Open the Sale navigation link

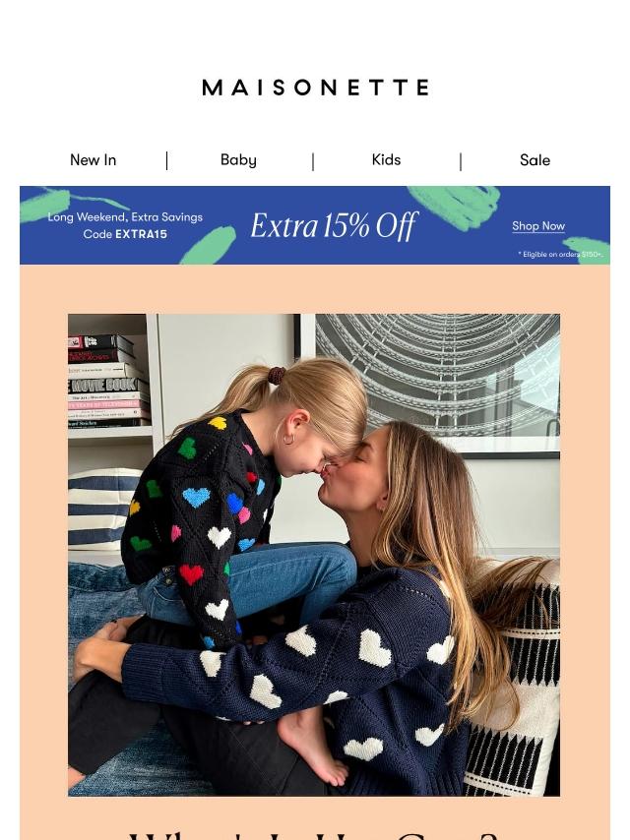coord(535,160)
